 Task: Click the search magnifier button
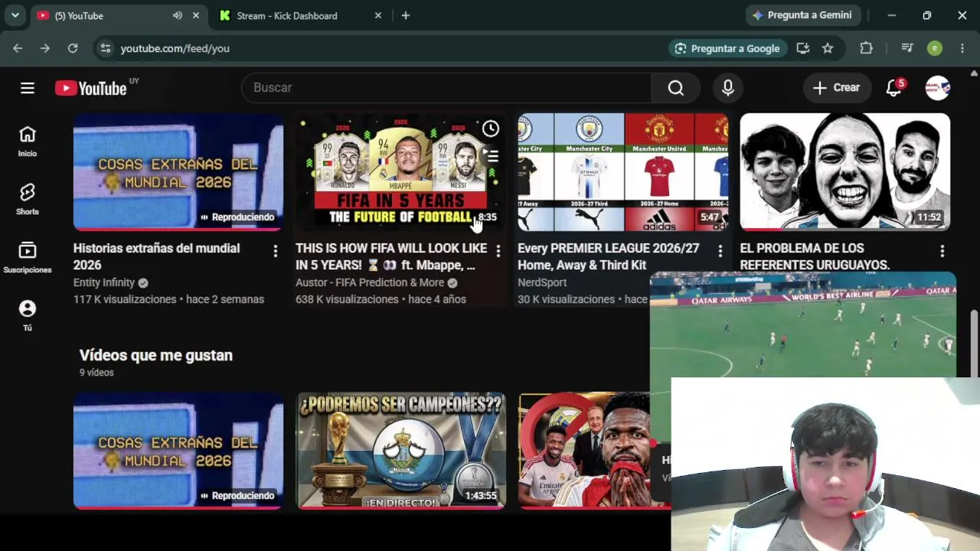[675, 88]
